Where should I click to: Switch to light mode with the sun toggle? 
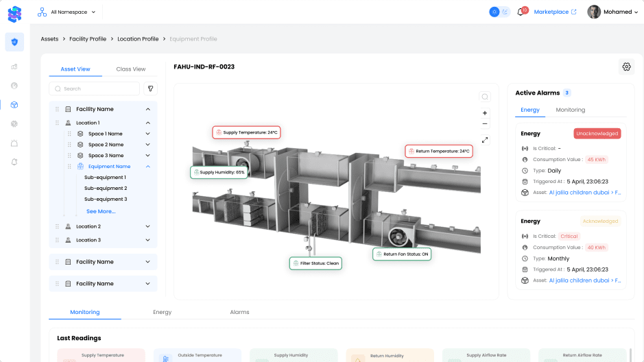(494, 12)
